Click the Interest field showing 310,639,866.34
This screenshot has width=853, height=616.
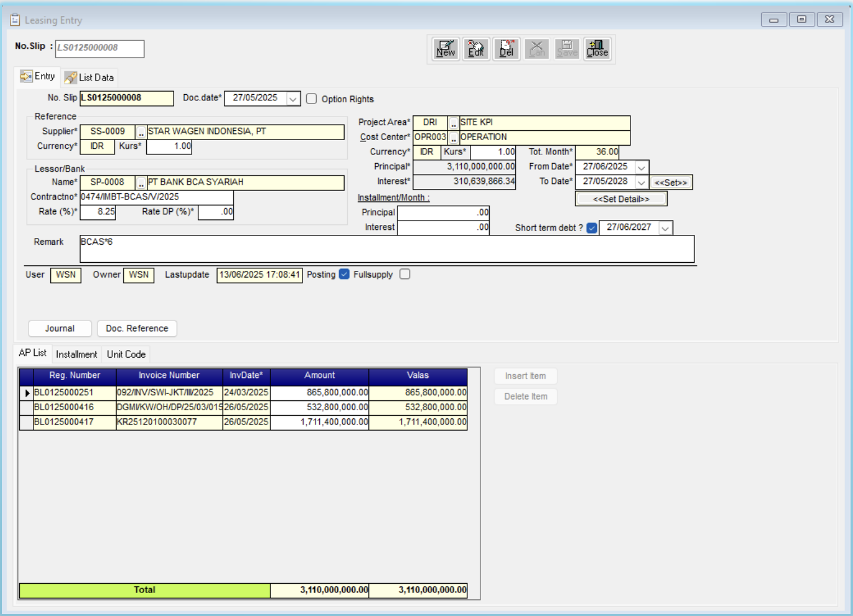464,182
